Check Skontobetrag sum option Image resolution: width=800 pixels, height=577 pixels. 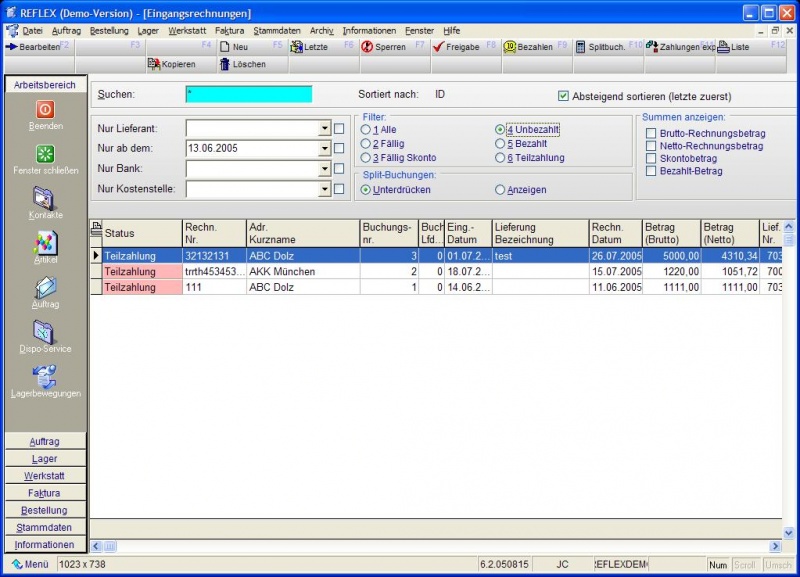651,158
